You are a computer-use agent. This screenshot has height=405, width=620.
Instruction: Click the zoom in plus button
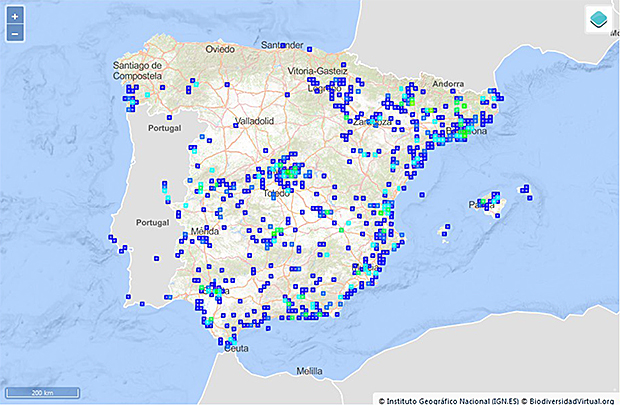[x=15, y=17]
